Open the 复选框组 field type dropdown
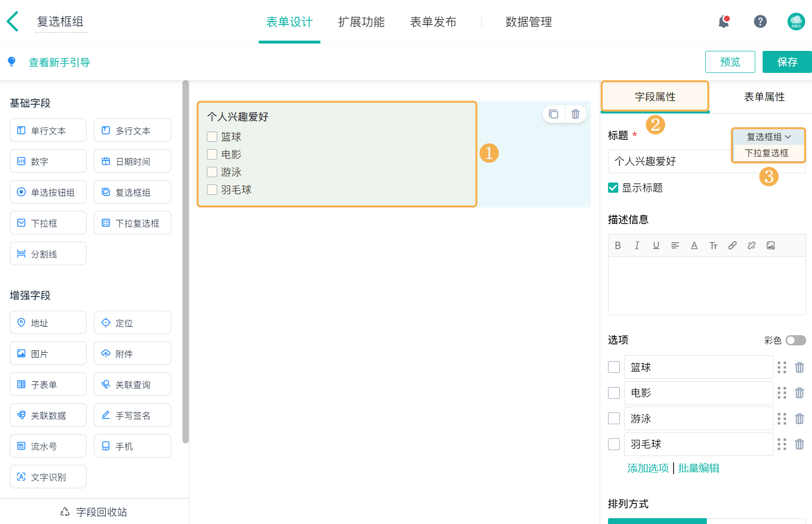Screen dimensions: 812x524 768,137
